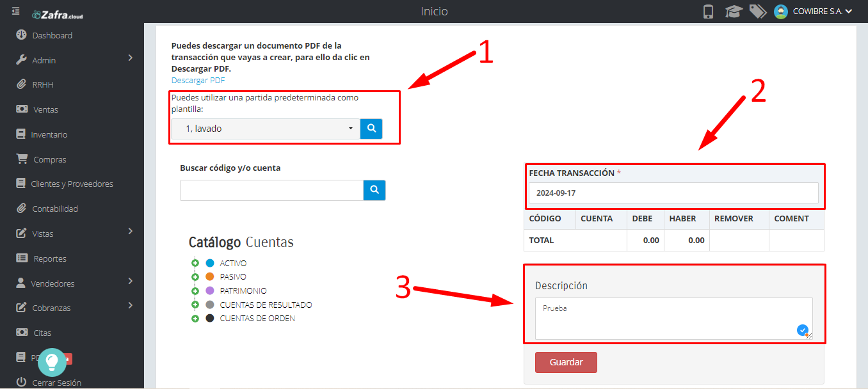
Task: Click the Fecha Transacción date field
Action: (673, 193)
